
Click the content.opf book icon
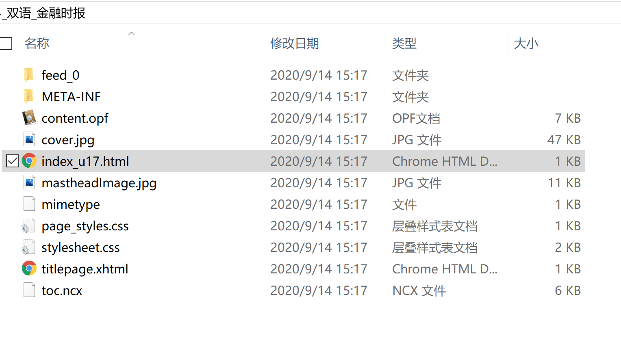(x=29, y=118)
